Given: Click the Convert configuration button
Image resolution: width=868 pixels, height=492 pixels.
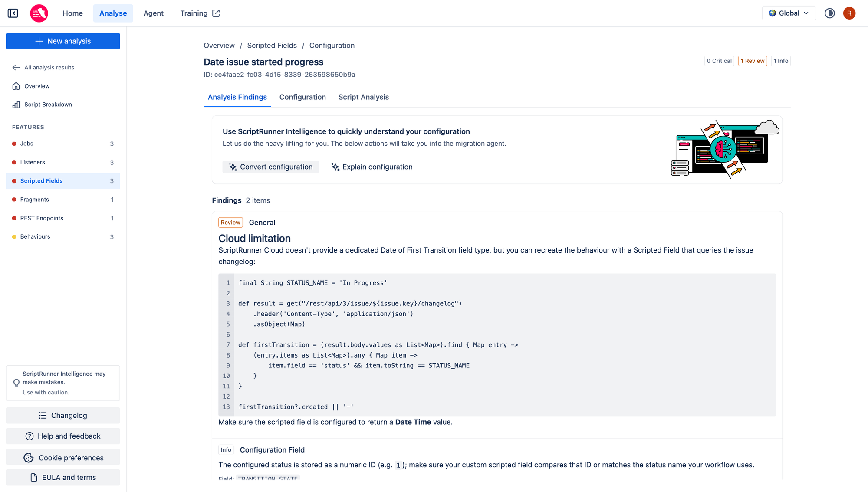Looking at the screenshot, I should pyautogui.click(x=271, y=167).
